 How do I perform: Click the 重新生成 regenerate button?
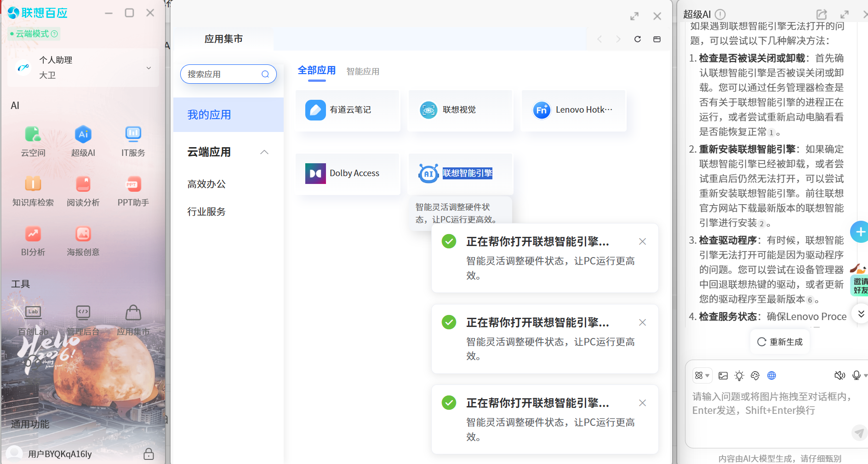(780, 342)
